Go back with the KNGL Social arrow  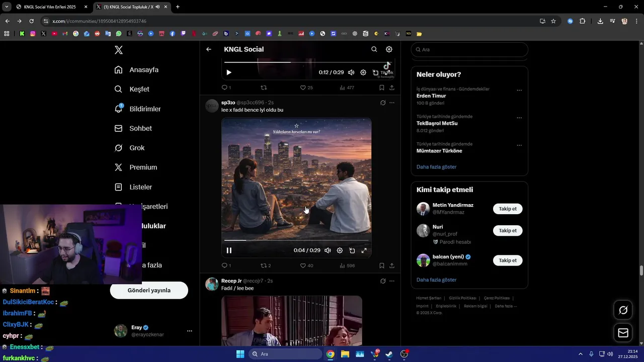coord(209,49)
